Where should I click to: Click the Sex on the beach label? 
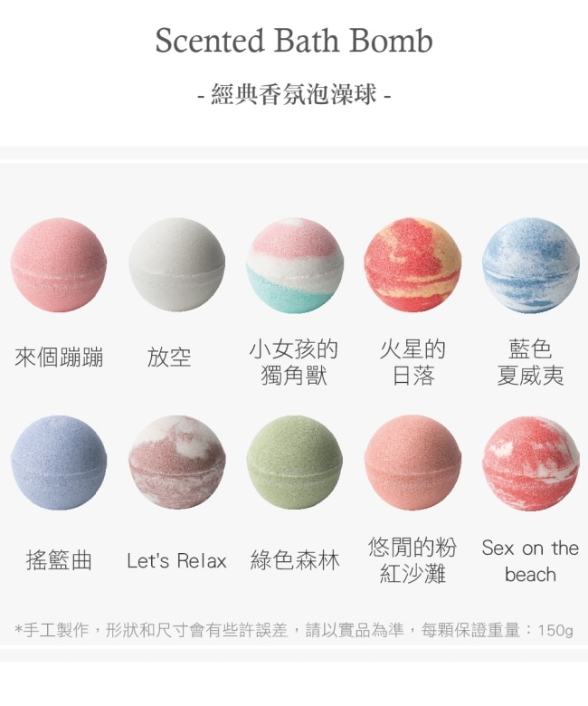(x=530, y=561)
